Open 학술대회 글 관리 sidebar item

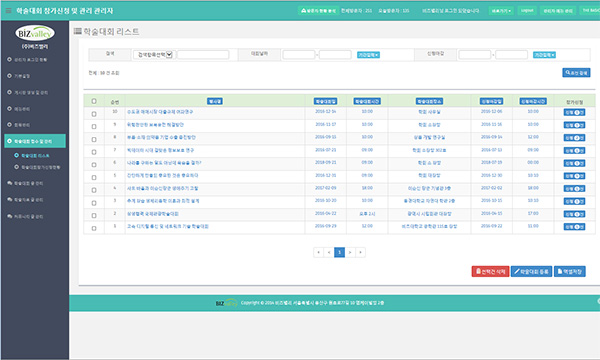29,183
